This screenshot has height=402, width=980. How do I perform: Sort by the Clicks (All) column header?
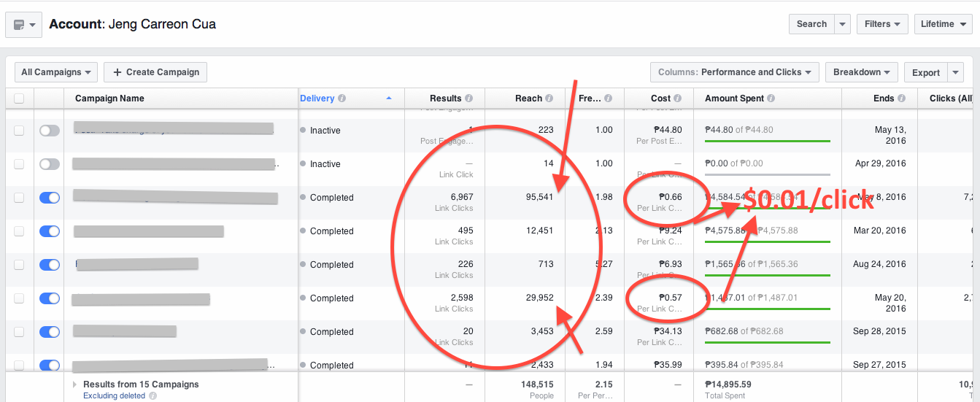952,98
